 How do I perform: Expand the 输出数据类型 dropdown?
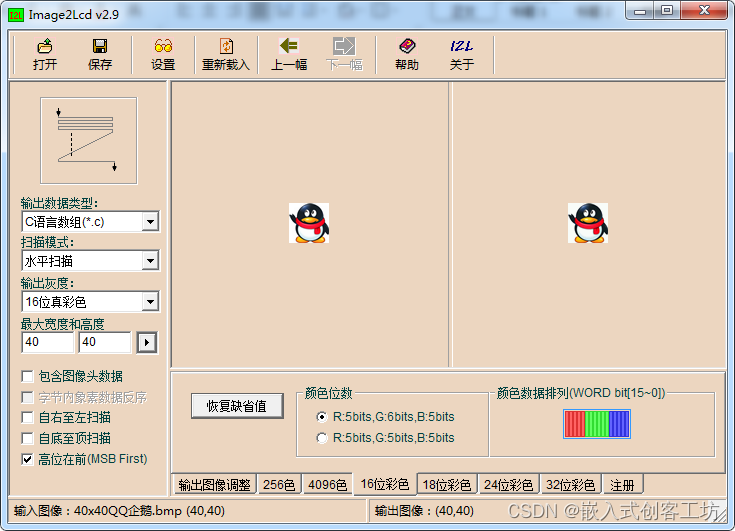(150, 222)
